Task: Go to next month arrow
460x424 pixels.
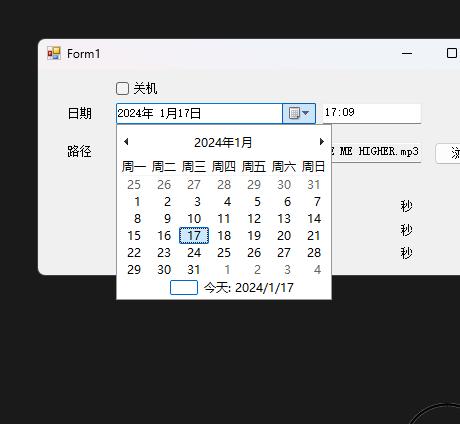Action: 322,142
